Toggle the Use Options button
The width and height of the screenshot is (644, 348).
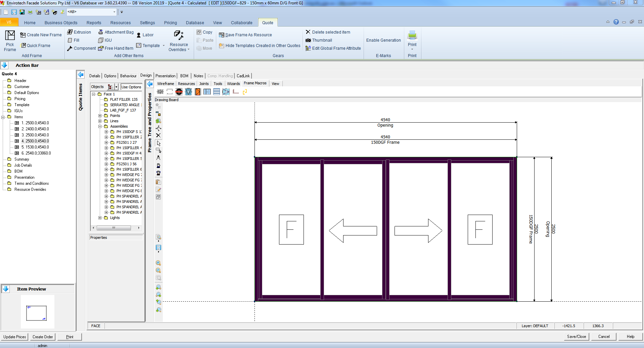[x=131, y=87]
